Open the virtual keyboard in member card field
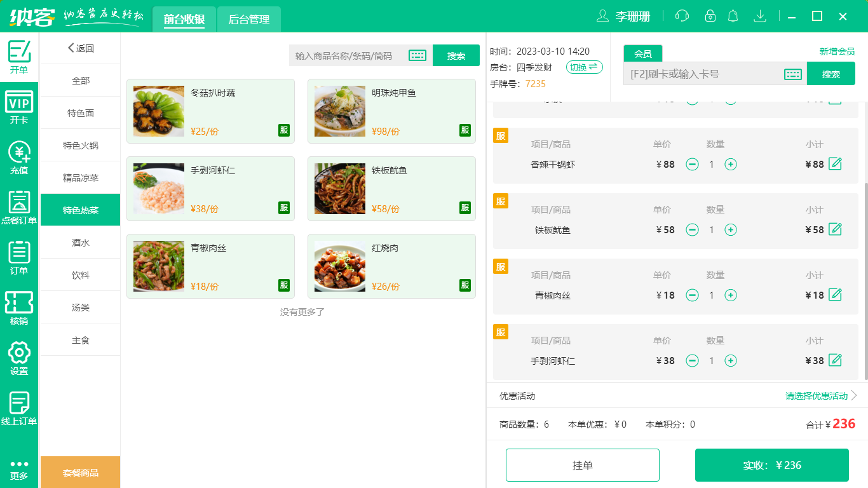 coord(793,74)
